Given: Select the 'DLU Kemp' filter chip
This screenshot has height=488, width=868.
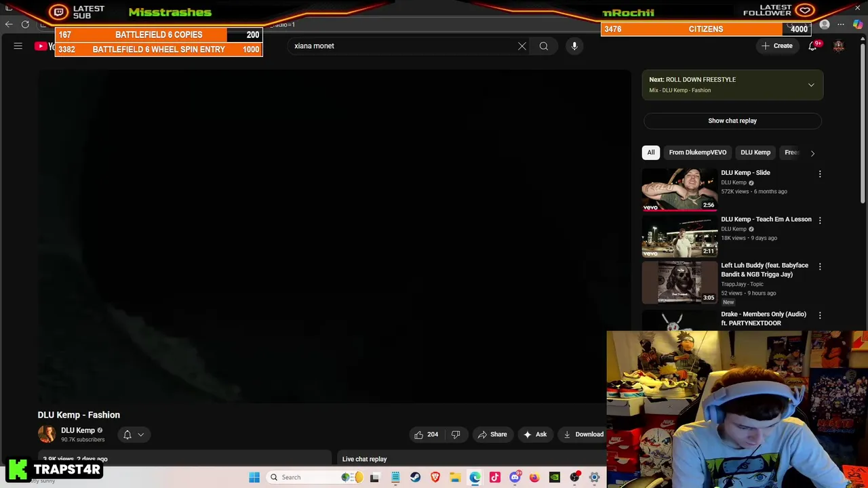Looking at the screenshot, I should [755, 152].
